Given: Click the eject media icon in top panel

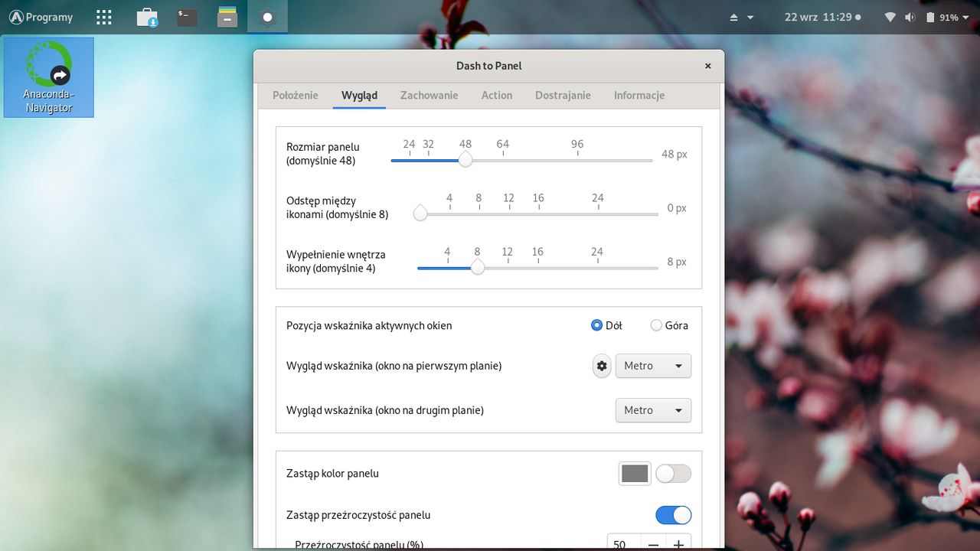Looking at the screenshot, I should tap(734, 17).
